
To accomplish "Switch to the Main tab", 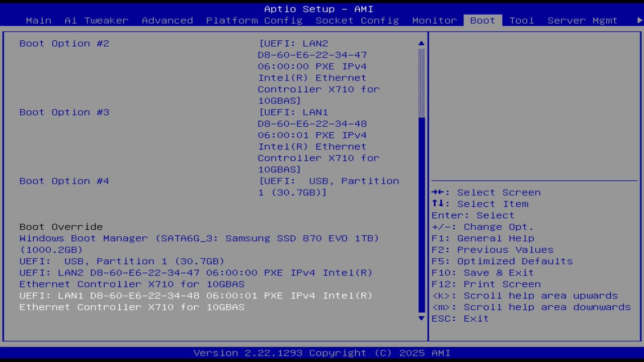I will [38, 21].
